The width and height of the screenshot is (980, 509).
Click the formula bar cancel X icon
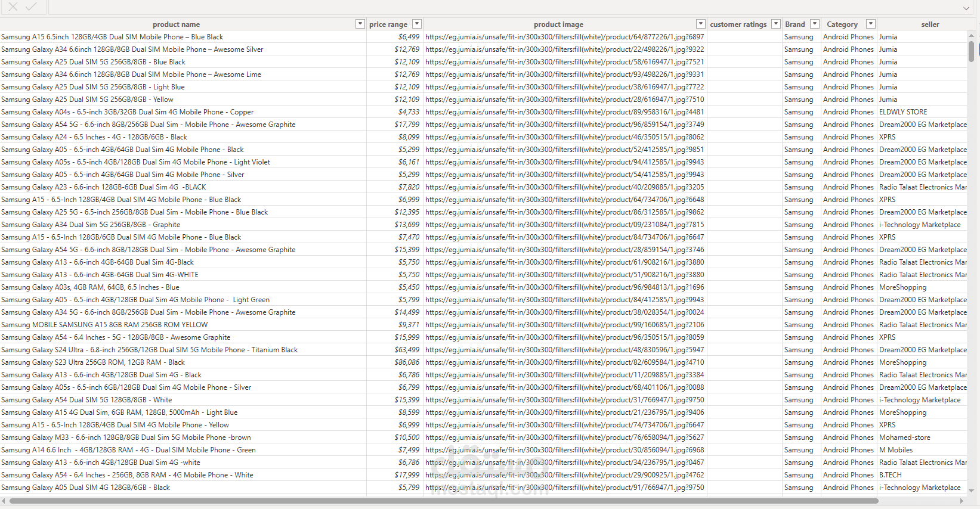(x=13, y=7)
